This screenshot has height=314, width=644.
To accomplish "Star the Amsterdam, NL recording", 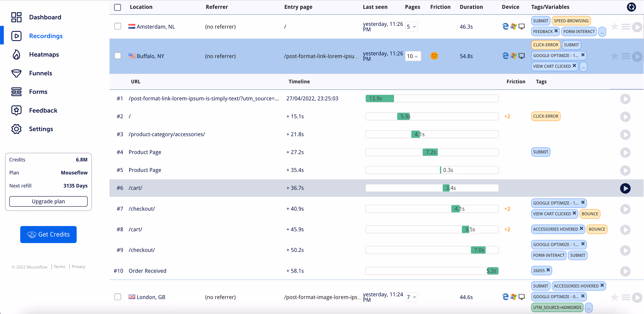I will tap(615, 27).
